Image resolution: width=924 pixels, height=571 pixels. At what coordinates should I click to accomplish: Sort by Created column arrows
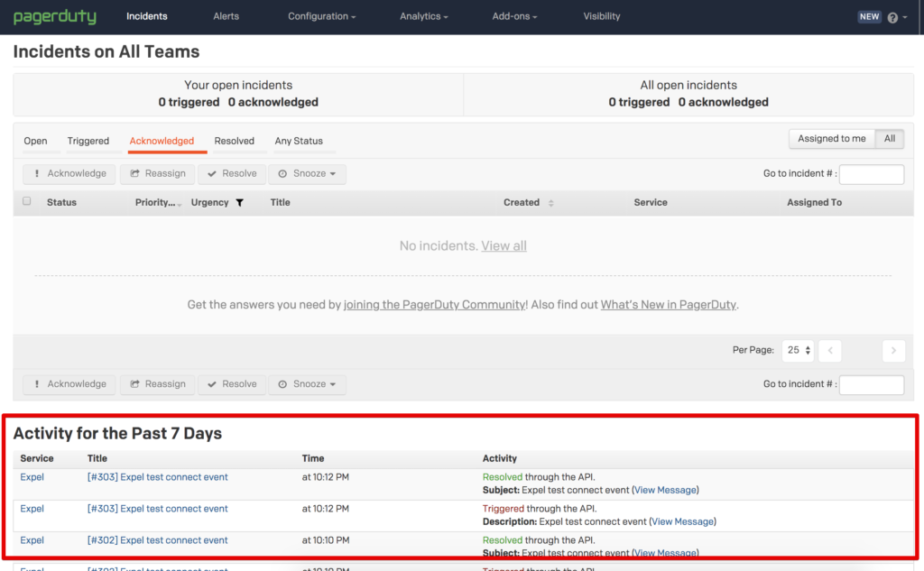coord(551,203)
